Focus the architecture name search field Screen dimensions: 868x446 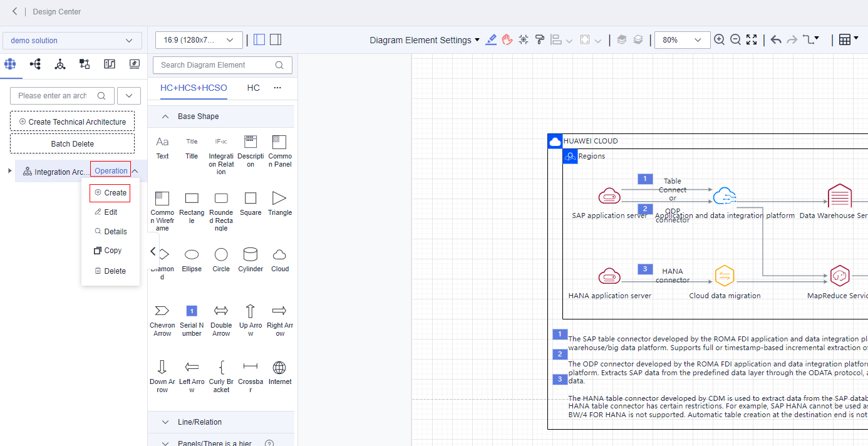click(62, 96)
